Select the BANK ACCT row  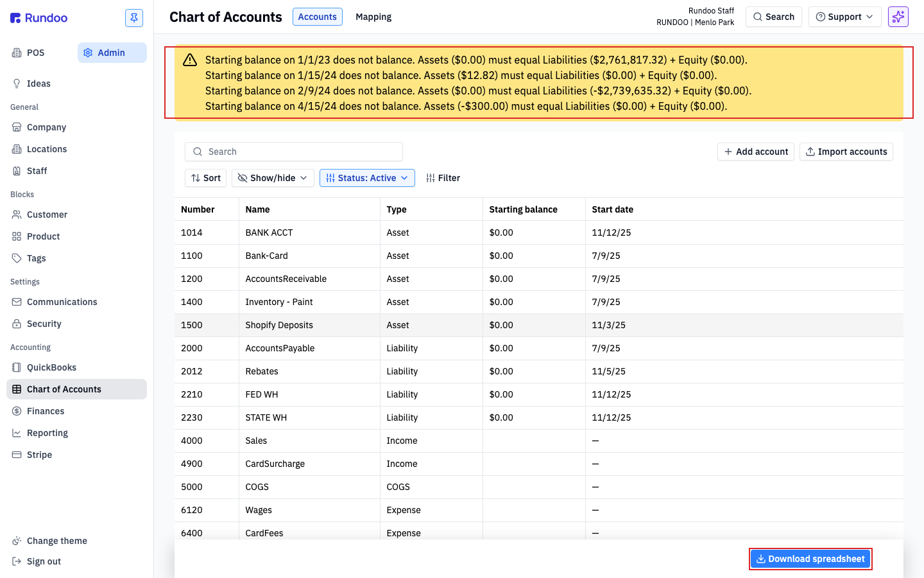pos(539,232)
